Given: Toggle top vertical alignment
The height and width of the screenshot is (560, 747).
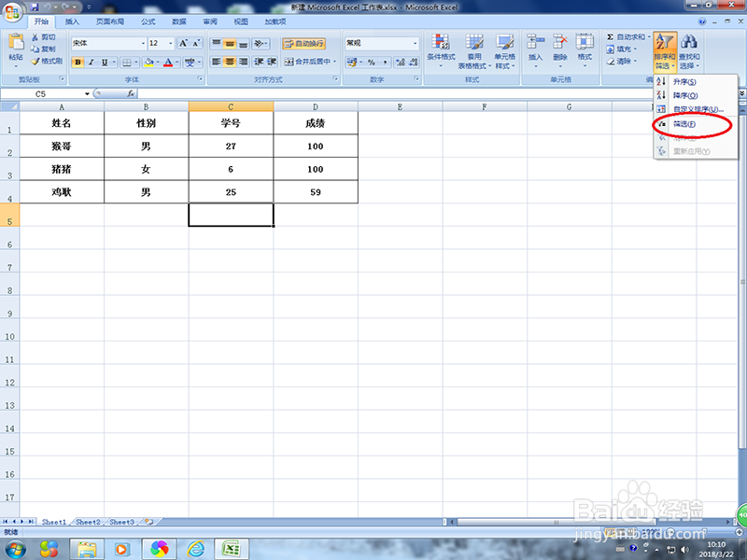Looking at the screenshot, I should click(x=217, y=43).
